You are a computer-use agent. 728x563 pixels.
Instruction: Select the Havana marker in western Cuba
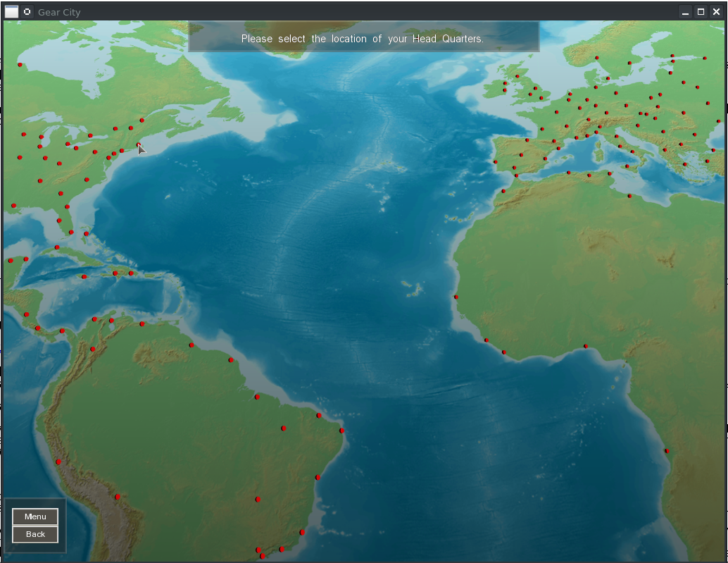click(57, 247)
